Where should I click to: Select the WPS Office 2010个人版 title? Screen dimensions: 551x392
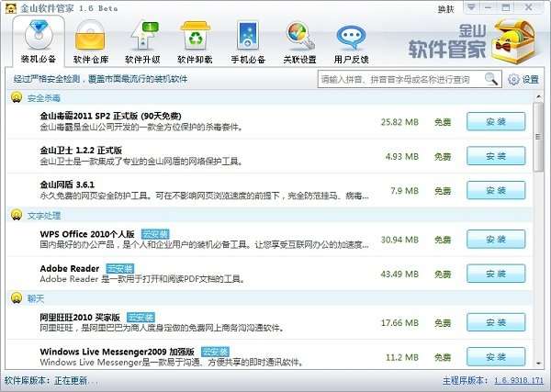[87, 234]
